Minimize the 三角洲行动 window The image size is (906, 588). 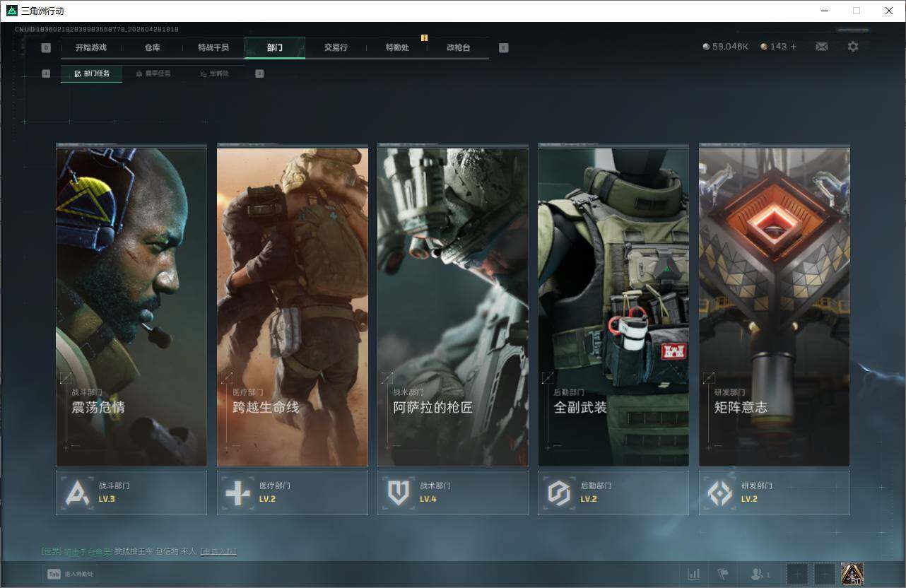tap(825, 11)
